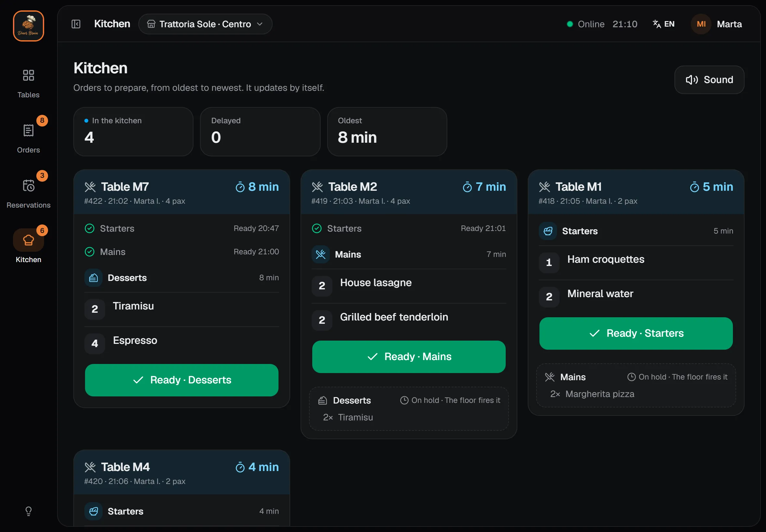
Task: Click Table M1 utensils icon
Action: [x=544, y=187]
